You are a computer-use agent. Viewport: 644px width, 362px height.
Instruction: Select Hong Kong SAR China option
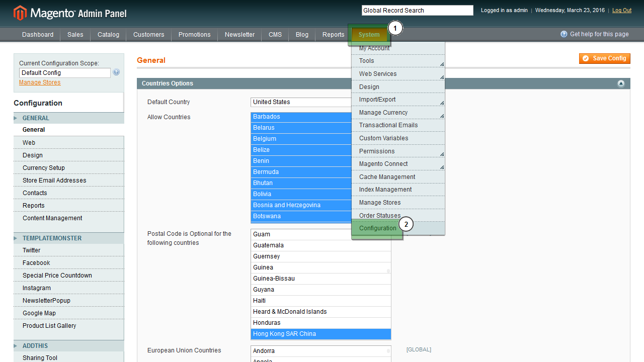[320, 334]
